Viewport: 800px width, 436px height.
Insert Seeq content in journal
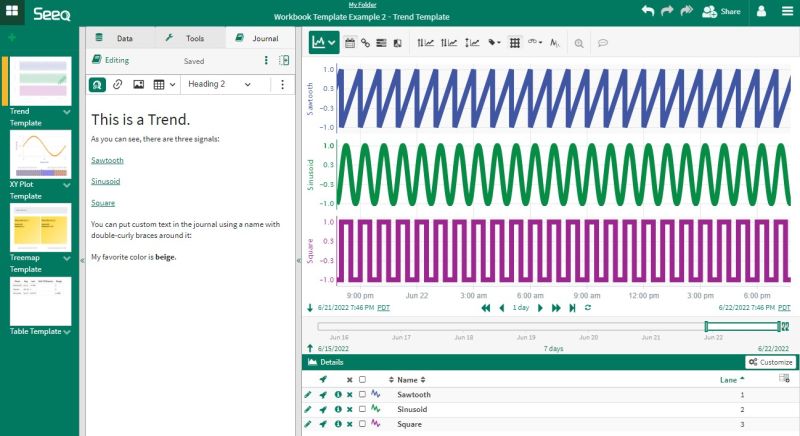coord(97,85)
